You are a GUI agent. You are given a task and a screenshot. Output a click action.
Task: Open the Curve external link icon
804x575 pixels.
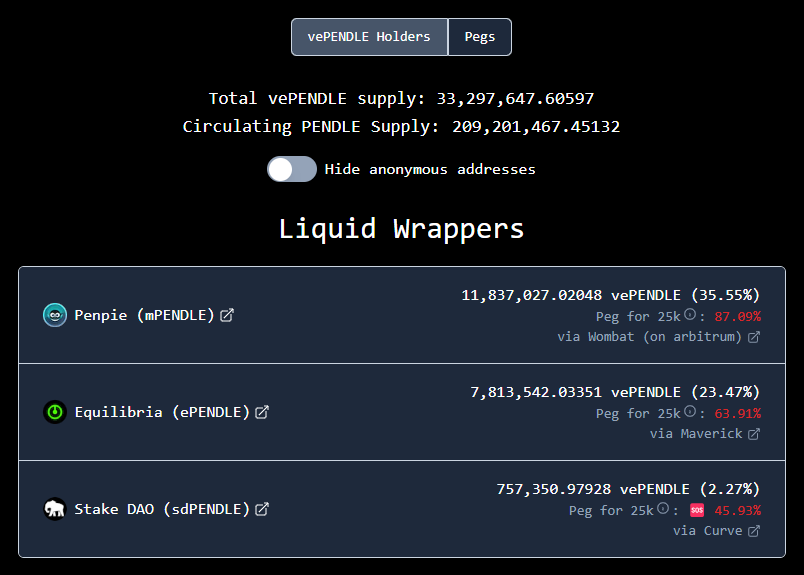pos(754,531)
